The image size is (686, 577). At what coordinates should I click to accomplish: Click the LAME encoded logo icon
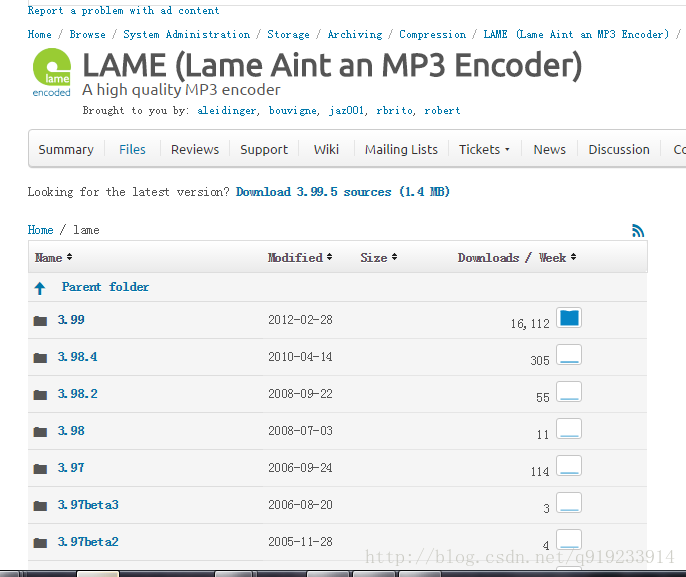point(52,73)
